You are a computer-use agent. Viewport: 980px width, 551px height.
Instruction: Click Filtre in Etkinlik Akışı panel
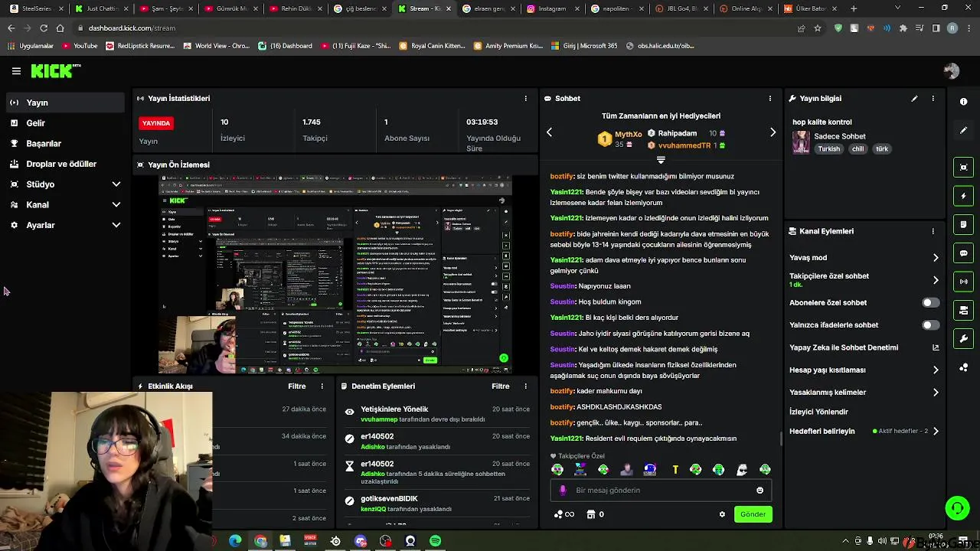[x=297, y=386]
